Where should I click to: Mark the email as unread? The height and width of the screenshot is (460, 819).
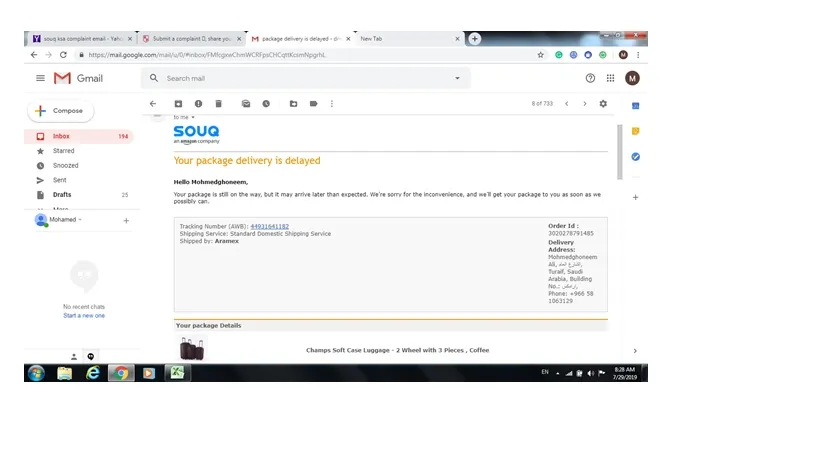point(246,104)
